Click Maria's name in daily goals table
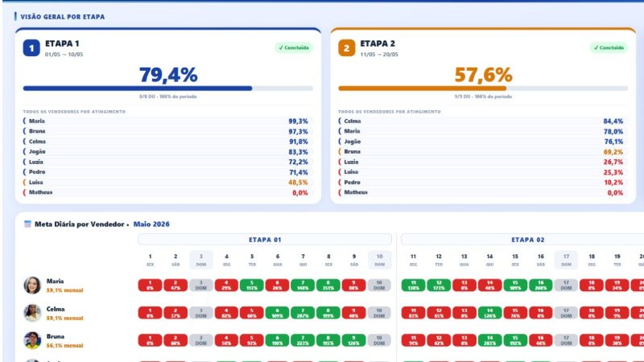Image resolution: width=644 pixels, height=362 pixels. 55,281
